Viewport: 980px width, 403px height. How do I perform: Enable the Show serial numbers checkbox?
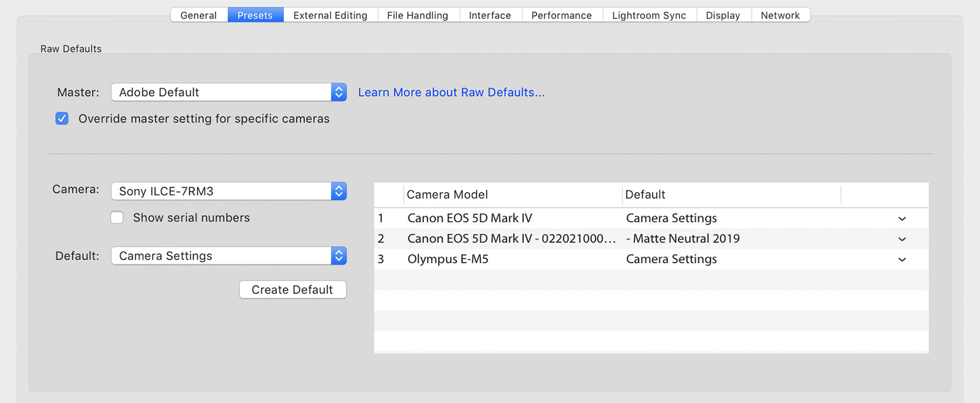click(x=117, y=218)
